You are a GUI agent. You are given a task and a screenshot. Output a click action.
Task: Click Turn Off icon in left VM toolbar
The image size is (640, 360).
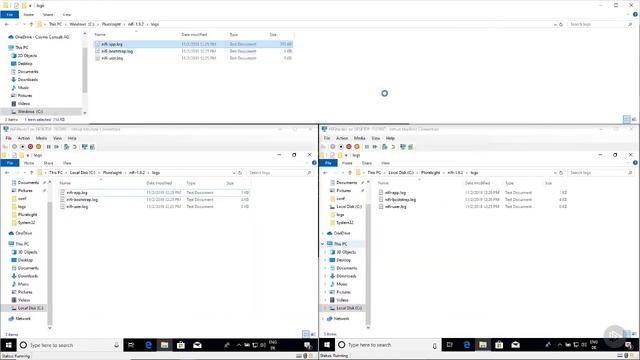point(22,147)
